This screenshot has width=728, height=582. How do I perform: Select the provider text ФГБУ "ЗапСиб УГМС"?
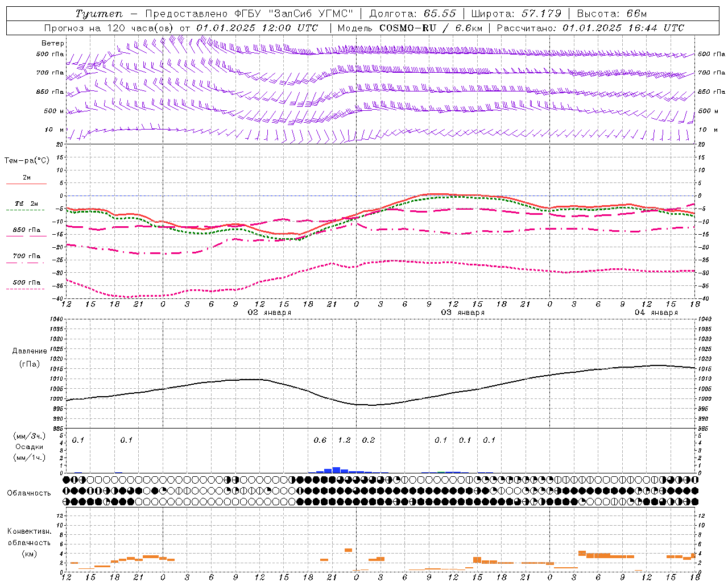pyautogui.click(x=293, y=14)
